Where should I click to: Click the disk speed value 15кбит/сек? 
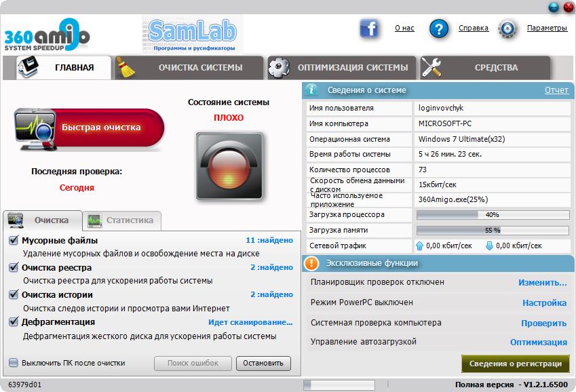coord(437,184)
